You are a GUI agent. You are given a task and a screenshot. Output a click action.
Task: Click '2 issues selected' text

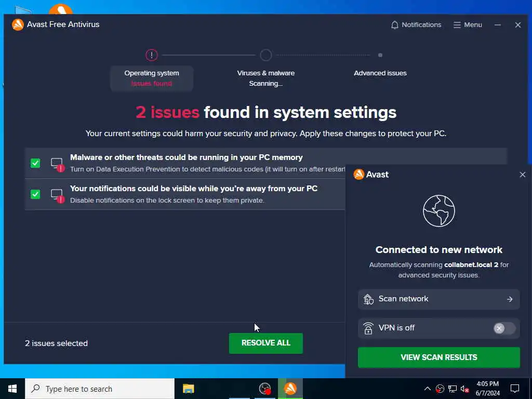coord(56,343)
